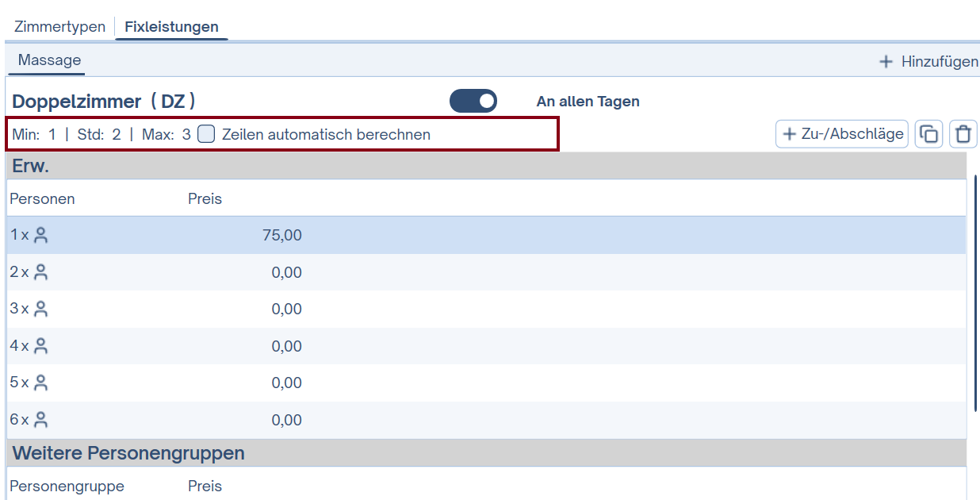
Task: Click the plus icon beside Hinzufügen
Action: (x=886, y=61)
